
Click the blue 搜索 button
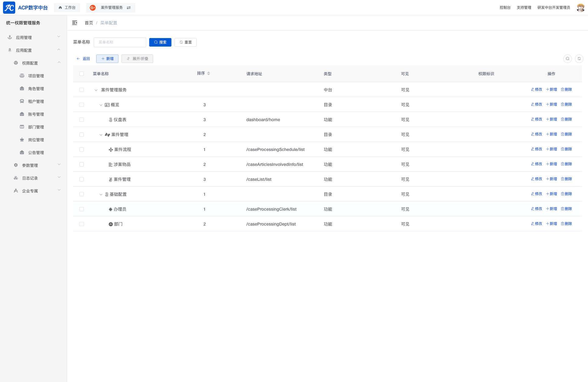coord(160,42)
